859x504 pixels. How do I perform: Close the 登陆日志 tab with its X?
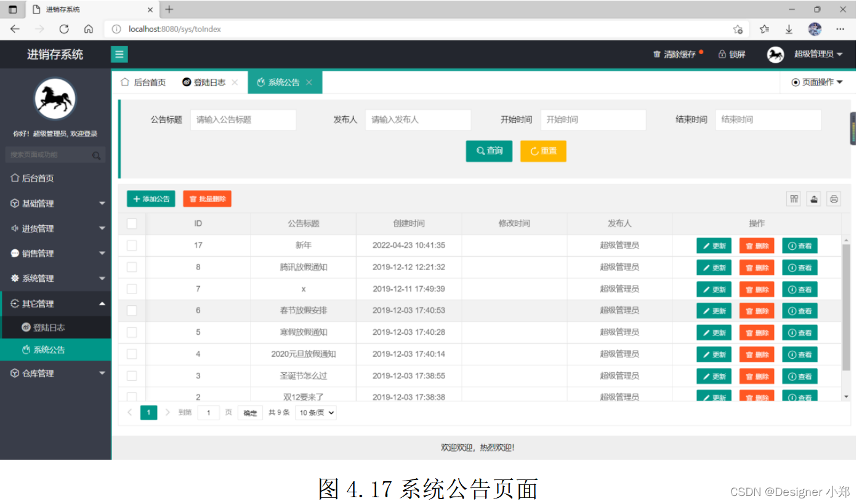(235, 82)
